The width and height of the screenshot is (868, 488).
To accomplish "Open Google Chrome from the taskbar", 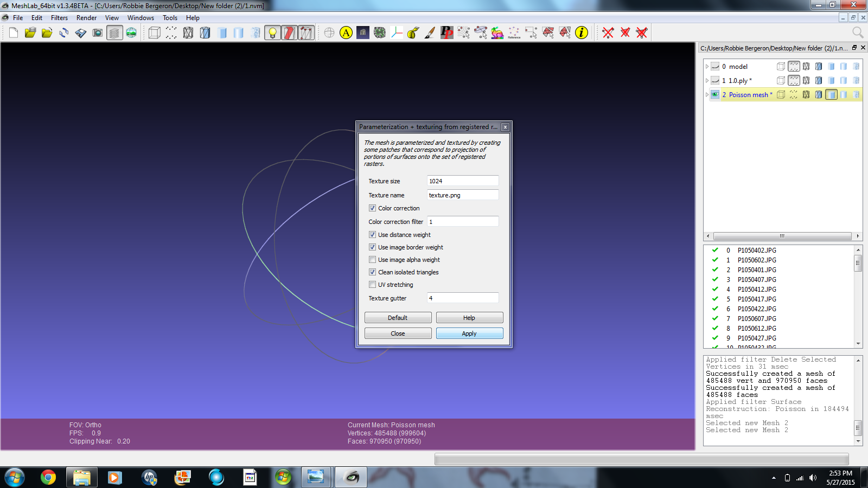I will click(x=48, y=478).
